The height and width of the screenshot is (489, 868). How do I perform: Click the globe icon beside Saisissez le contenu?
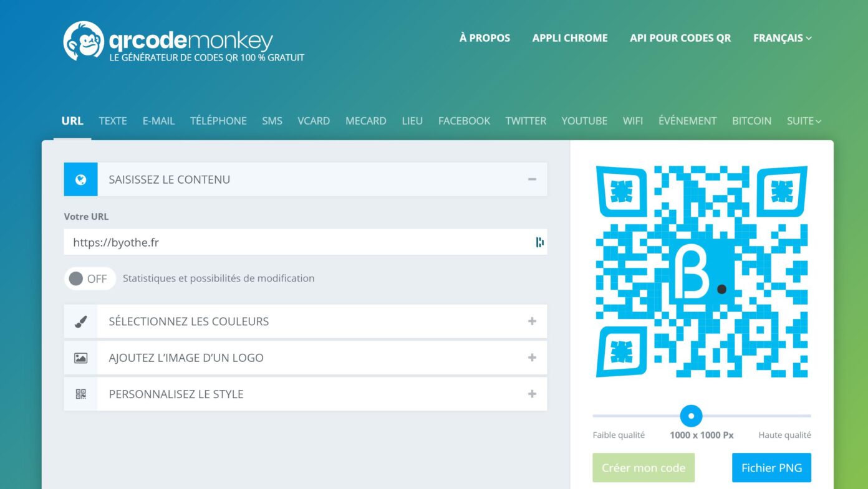[x=80, y=179]
